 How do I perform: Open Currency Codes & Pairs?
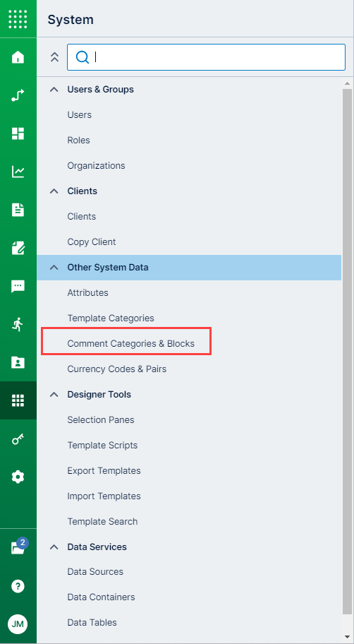click(x=117, y=369)
